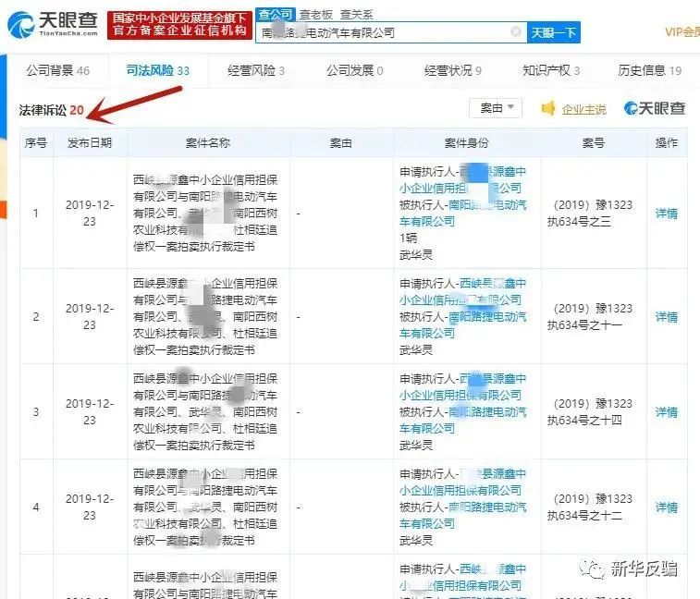The height and width of the screenshot is (599, 700).
Task: Open the TianYanCha logo homepage
Action: point(53,24)
